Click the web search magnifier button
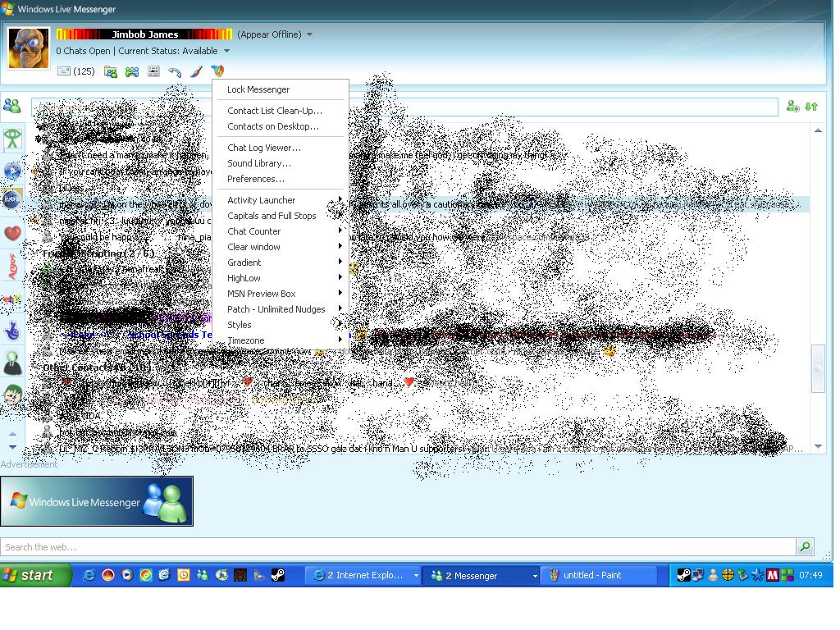This screenshot has height=630, width=840. pos(805,546)
